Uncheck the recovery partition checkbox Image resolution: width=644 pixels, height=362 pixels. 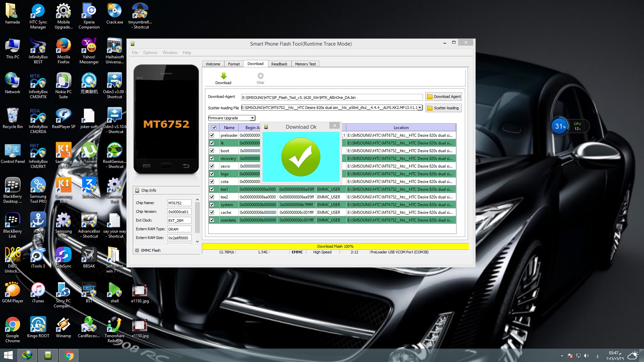[x=212, y=159]
